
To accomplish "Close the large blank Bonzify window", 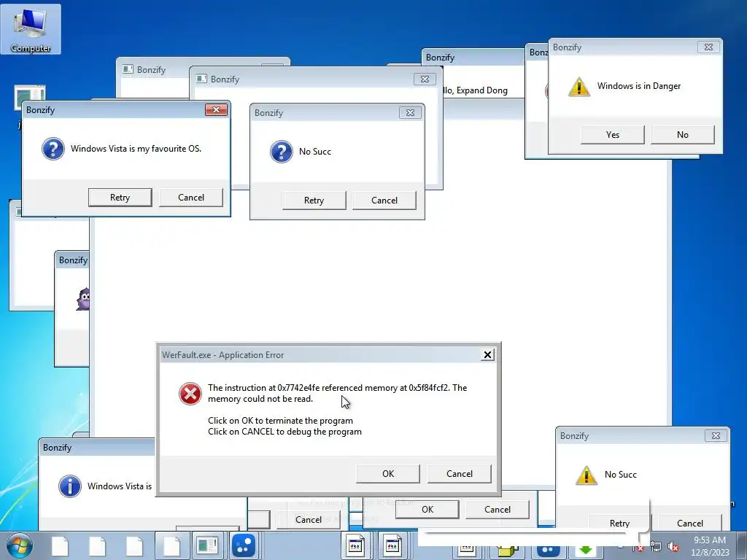I will coord(425,79).
